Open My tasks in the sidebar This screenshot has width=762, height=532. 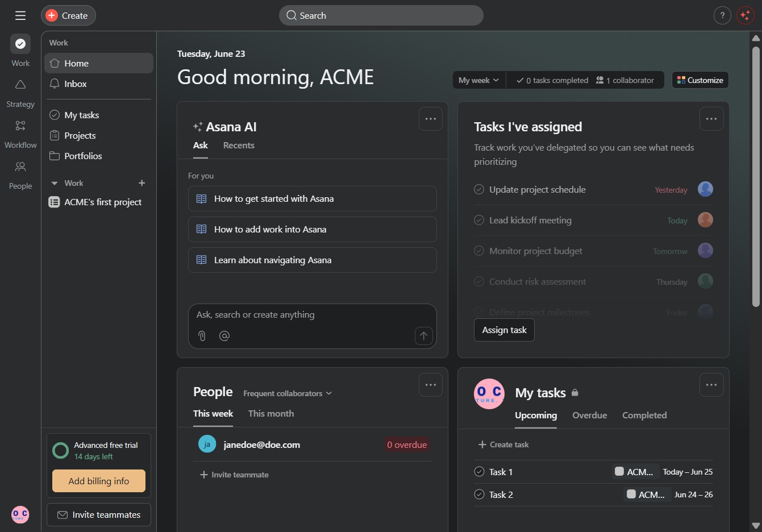pos(99,115)
